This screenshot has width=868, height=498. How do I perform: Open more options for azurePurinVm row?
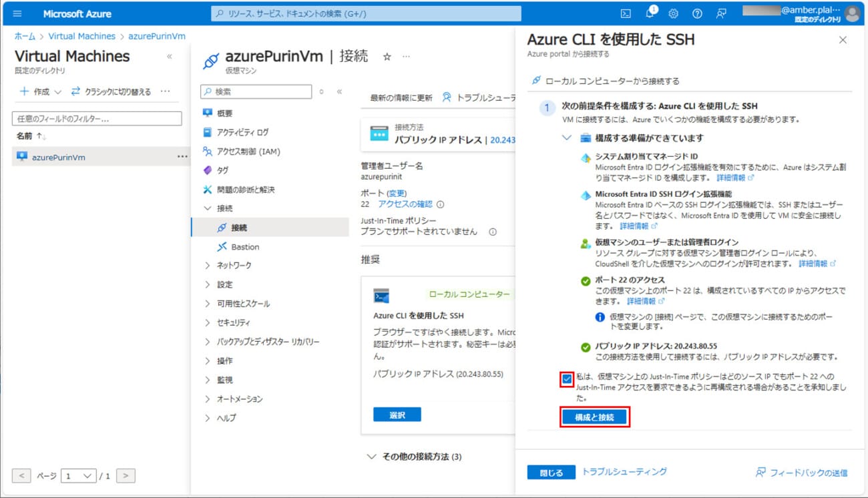point(182,157)
